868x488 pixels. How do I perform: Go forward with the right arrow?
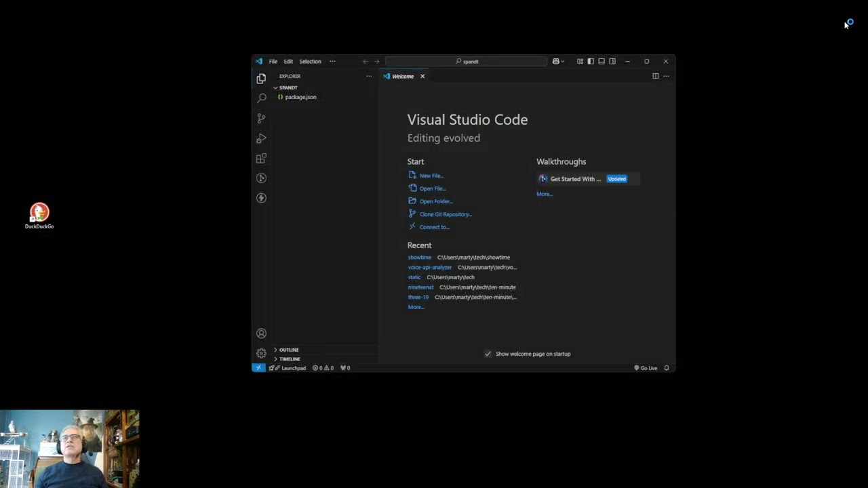[x=376, y=62]
